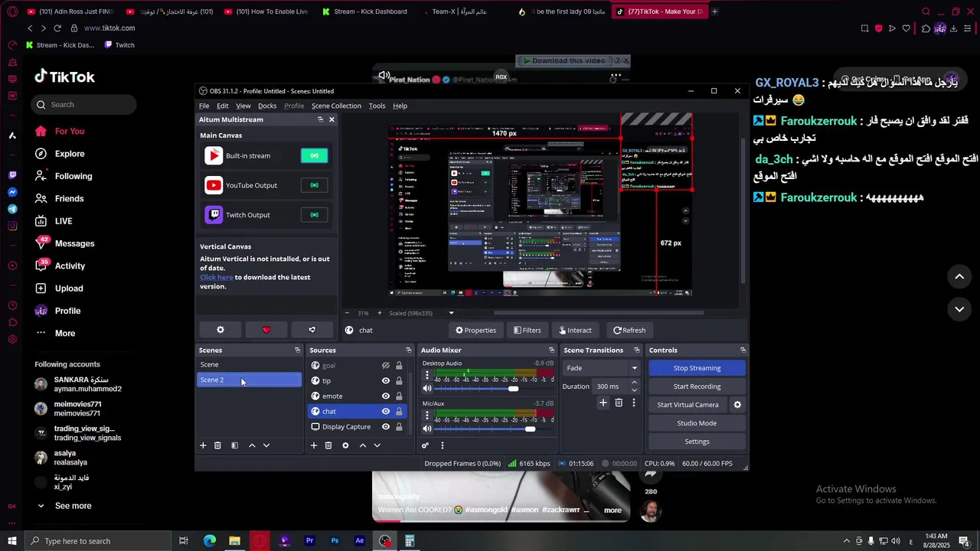Open virtual camera settings gear
The height and width of the screenshot is (551, 980).
click(x=737, y=405)
